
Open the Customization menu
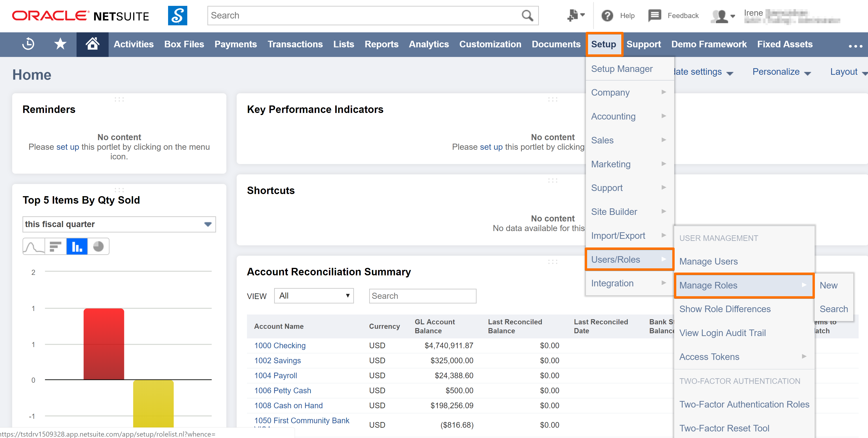click(490, 44)
